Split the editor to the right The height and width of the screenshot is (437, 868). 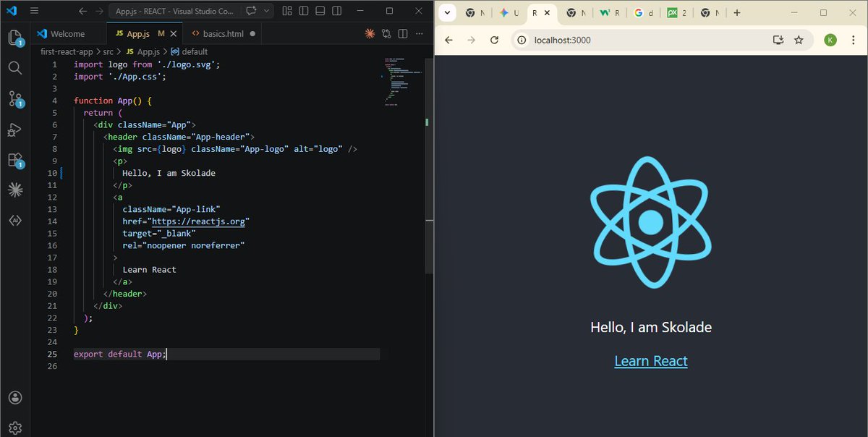[x=403, y=33]
